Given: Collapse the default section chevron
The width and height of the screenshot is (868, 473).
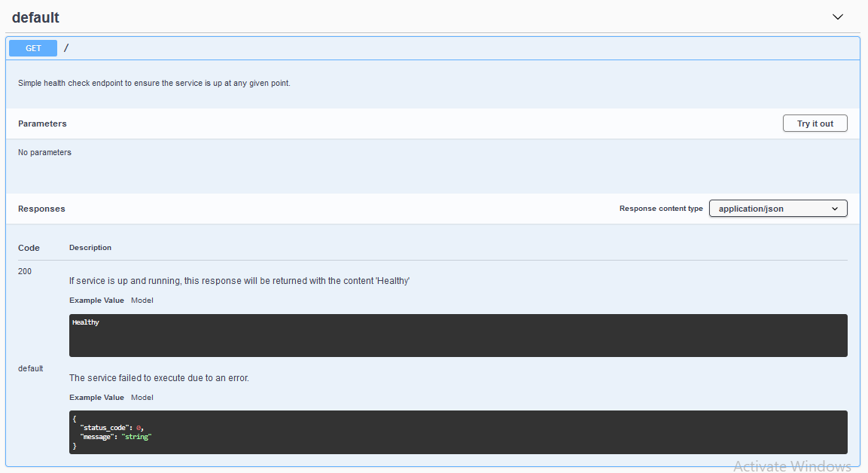Looking at the screenshot, I should (x=838, y=17).
